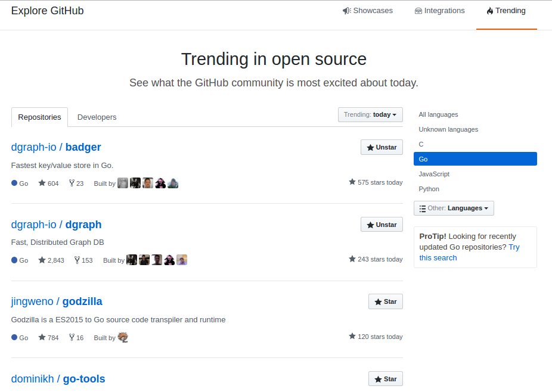Image resolution: width=552 pixels, height=392 pixels.
Task: Click the flame icon beside Trending
Action: pos(489,11)
